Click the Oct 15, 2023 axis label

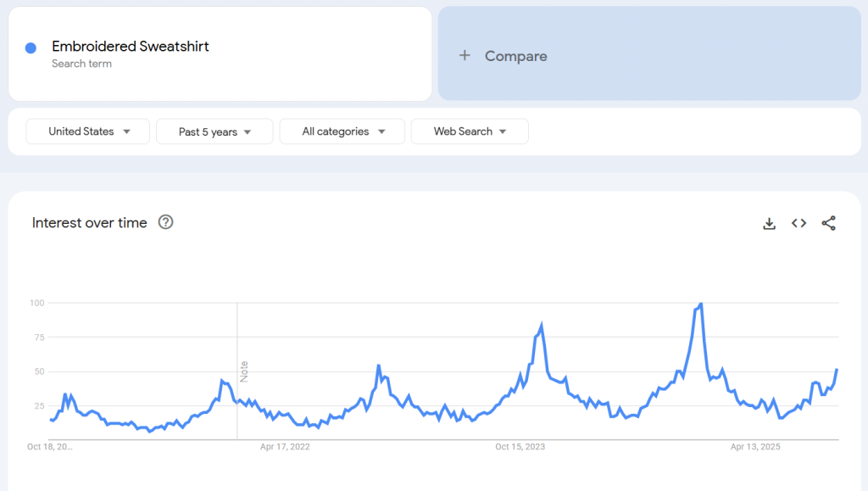[x=520, y=446]
